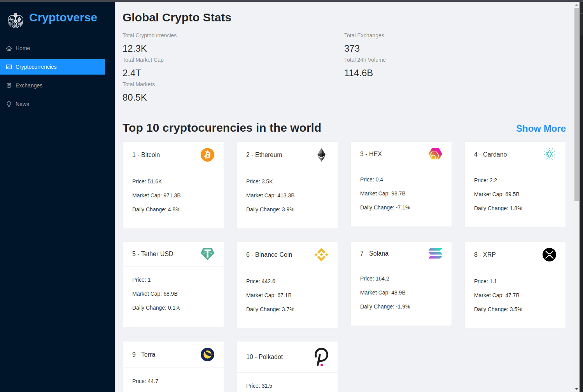Image resolution: width=583 pixels, height=392 pixels.
Task: Open the 5 - Tether USD card title
Action: coord(153,254)
